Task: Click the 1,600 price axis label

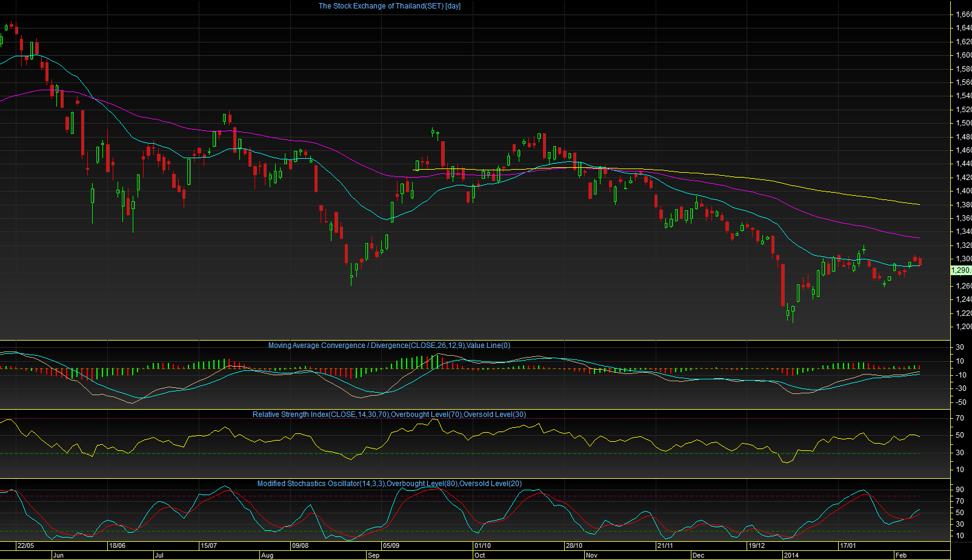Action: click(x=964, y=55)
